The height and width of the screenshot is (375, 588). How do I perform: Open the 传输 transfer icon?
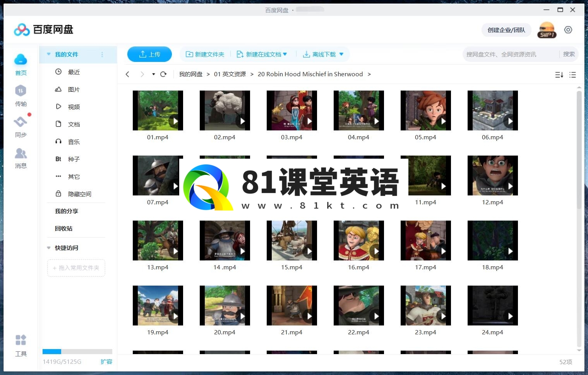click(x=21, y=91)
